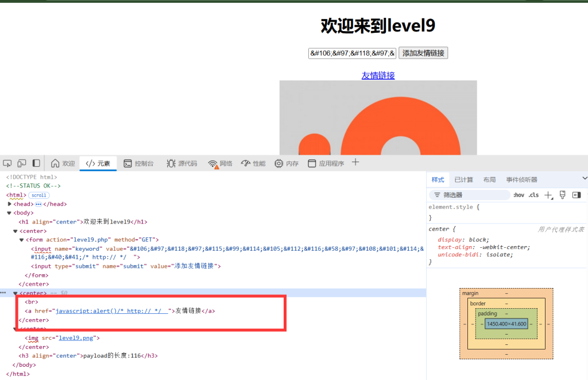Expand more style pane tabs chevron
Viewport: 588px width, 380px height.
(584, 178)
